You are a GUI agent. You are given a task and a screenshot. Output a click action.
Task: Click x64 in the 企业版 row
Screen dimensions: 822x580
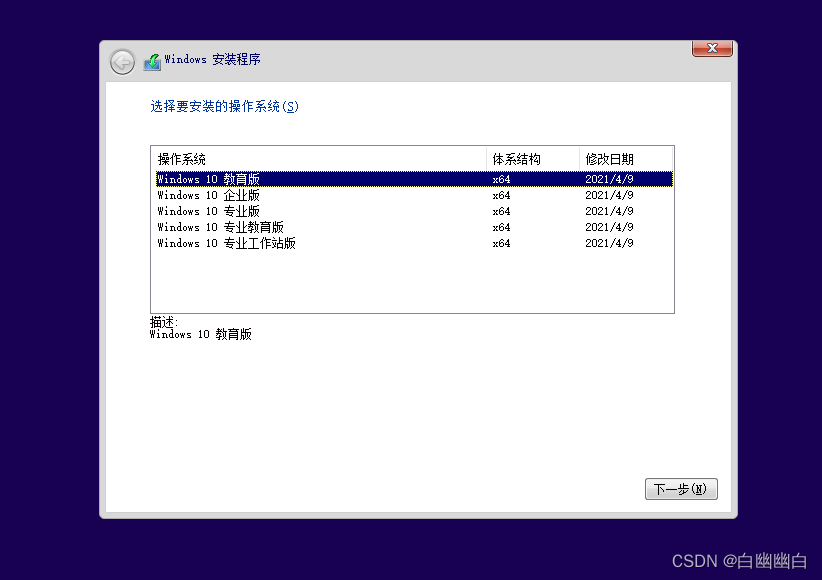pos(501,195)
